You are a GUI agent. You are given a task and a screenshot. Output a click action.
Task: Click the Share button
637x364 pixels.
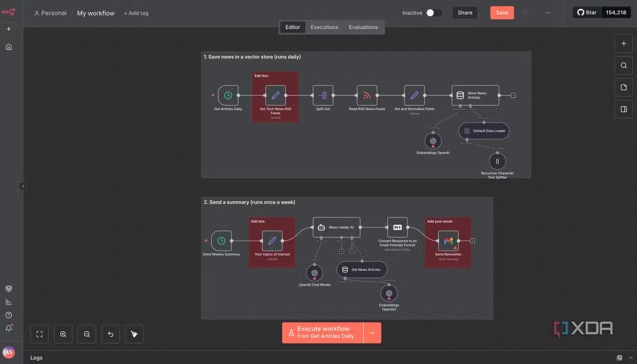[x=465, y=13]
